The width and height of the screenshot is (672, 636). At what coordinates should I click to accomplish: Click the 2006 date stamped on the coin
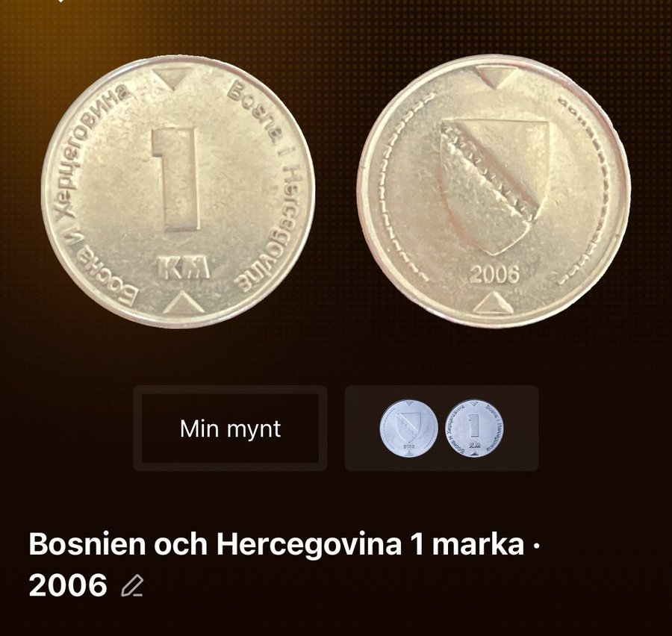[x=494, y=274]
